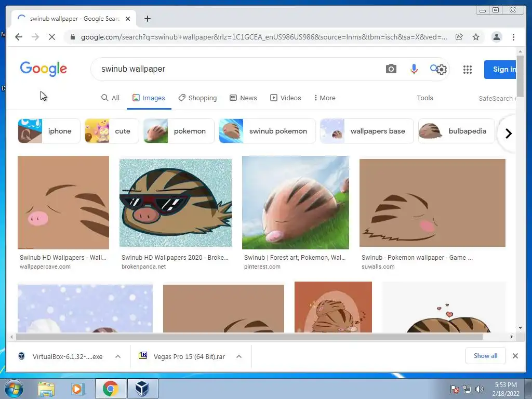
Task: Open Windows Explorer from taskbar
Action: (46, 389)
